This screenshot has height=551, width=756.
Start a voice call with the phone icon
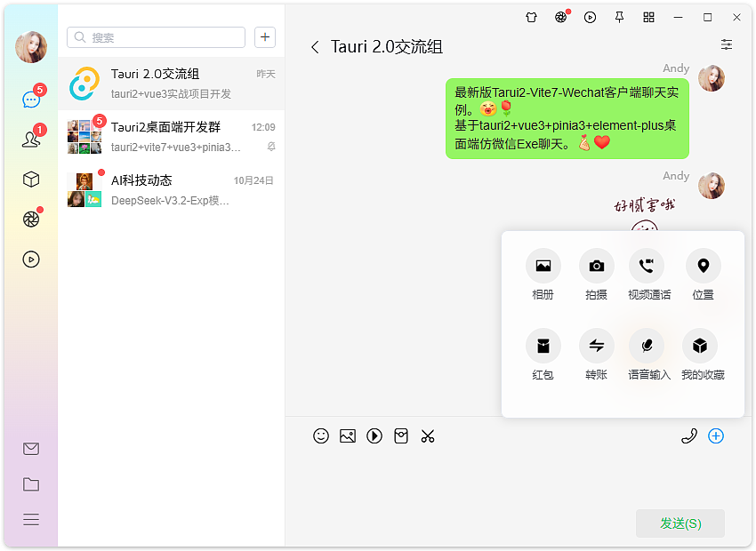(690, 436)
